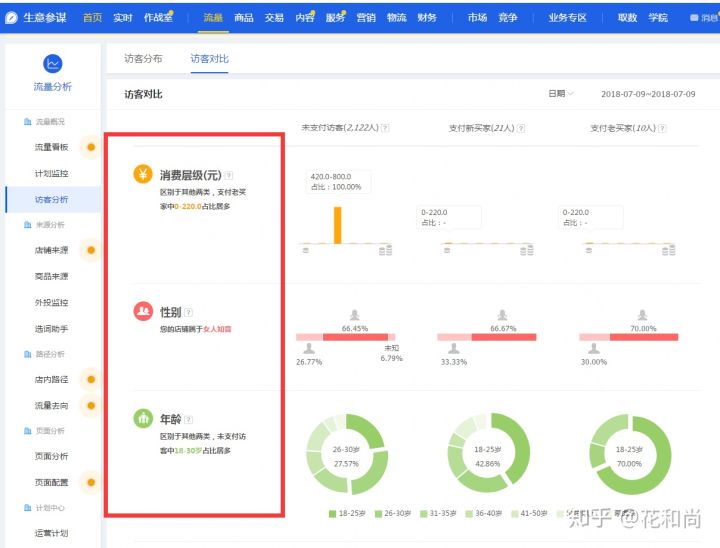This screenshot has width=720, height=548.
Task: Toggle the 18-25岁 legend item
Action: point(346,514)
